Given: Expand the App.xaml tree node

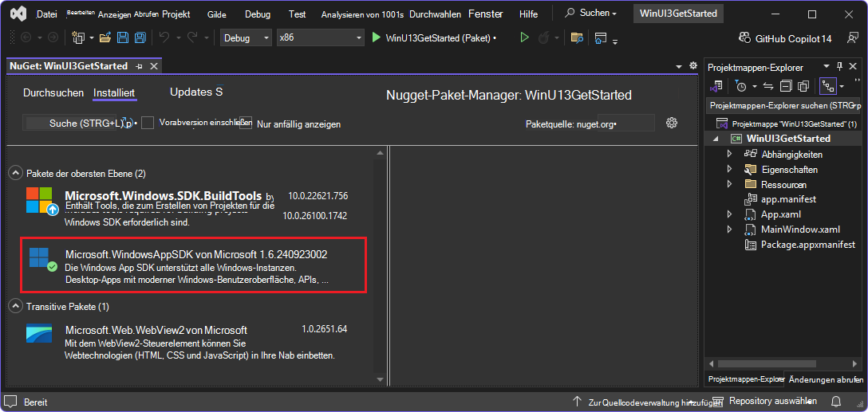Looking at the screenshot, I should [730, 214].
